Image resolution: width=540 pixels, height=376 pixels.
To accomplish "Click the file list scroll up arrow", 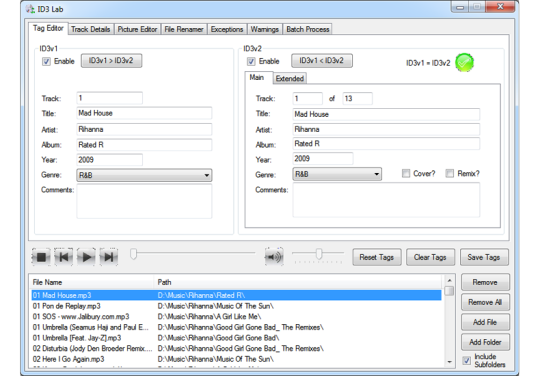I will pyautogui.click(x=449, y=281).
